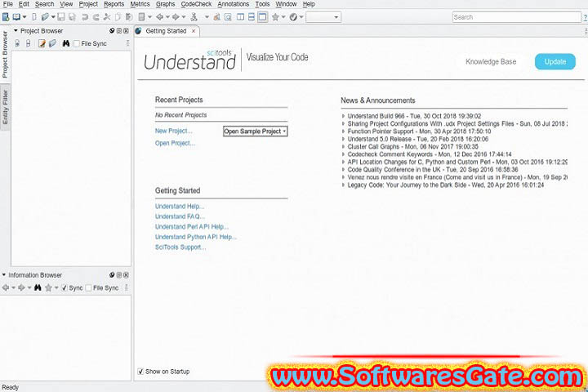The height and width of the screenshot is (392, 588).
Task: Click the Paste toolbar icon
Action: click(x=129, y=17)
